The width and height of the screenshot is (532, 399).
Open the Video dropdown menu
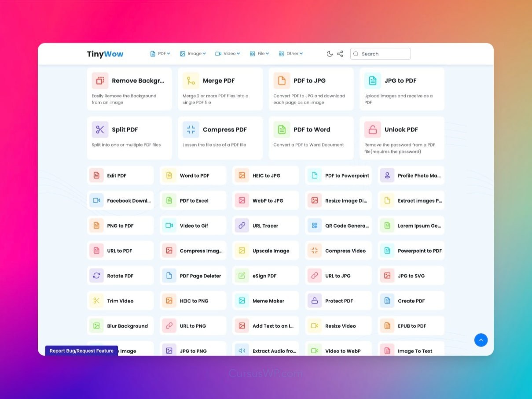pyautogui.click(x=227, y=54)
